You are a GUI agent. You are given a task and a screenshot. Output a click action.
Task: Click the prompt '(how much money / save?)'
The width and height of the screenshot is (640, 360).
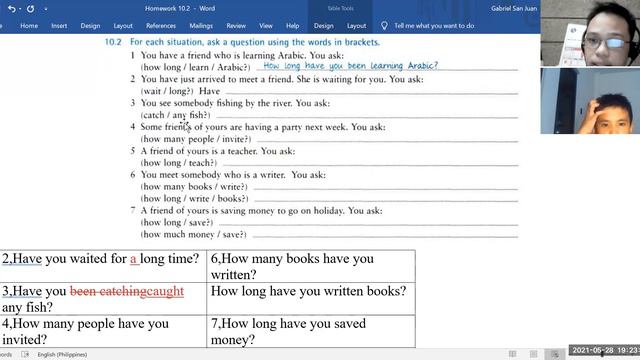pyautogui.click(x=193, y=235)
